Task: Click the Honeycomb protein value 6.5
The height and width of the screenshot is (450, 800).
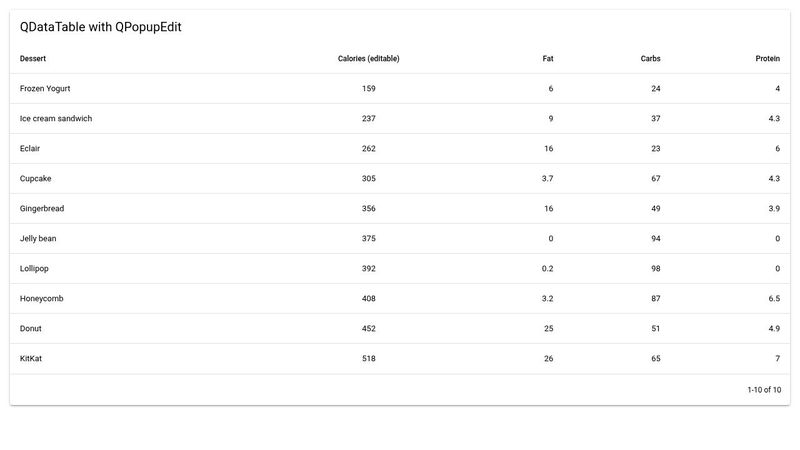Action: pyautogui.click(x=773, y=299)
